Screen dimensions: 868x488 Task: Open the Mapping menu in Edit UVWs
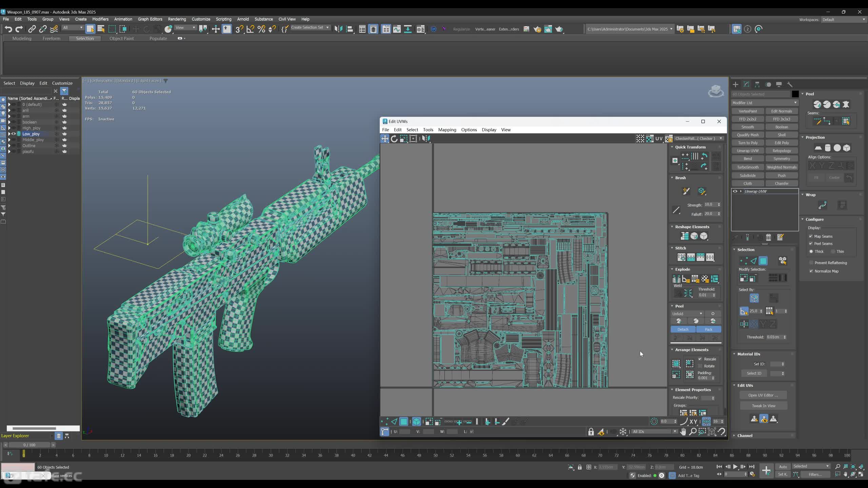(447, 130)
